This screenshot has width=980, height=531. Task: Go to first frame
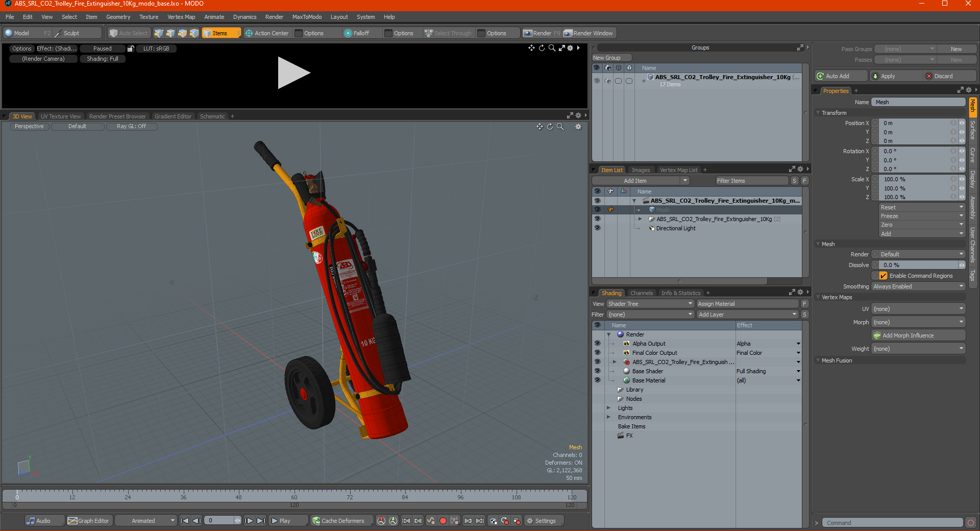(x=185, y=521)
